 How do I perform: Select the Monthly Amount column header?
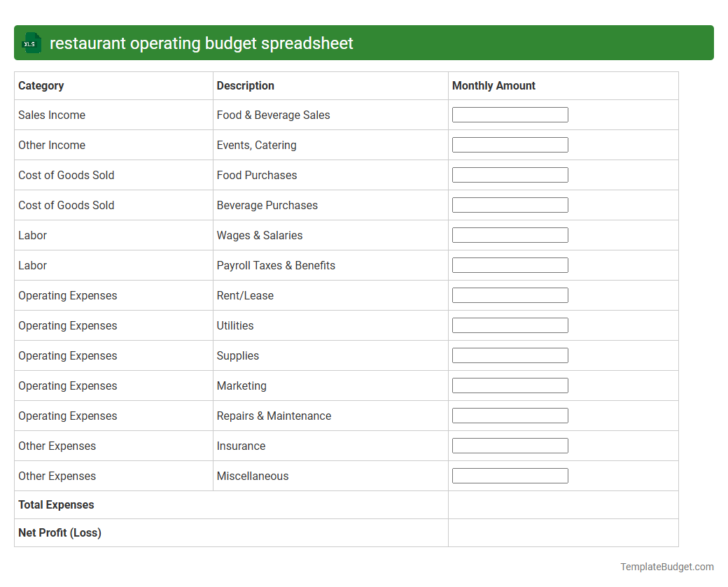(x=493, y=85)
